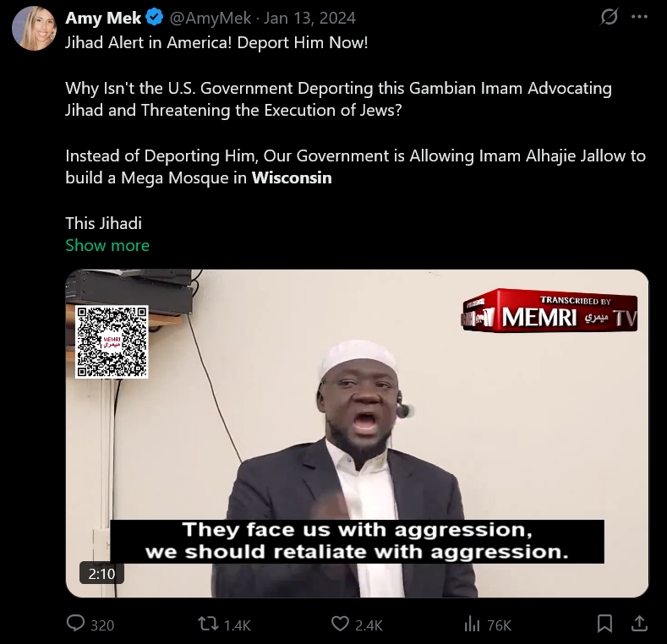The width and height of the screenshot is (667, 644).
Task: Like the post with heart icon
Action: coord(340,624)
